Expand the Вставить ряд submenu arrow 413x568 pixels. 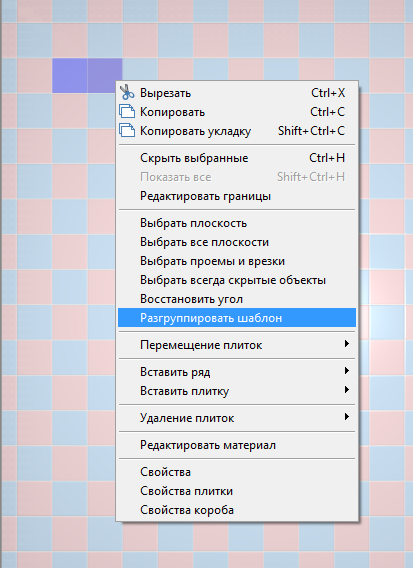tap(347, 371)
